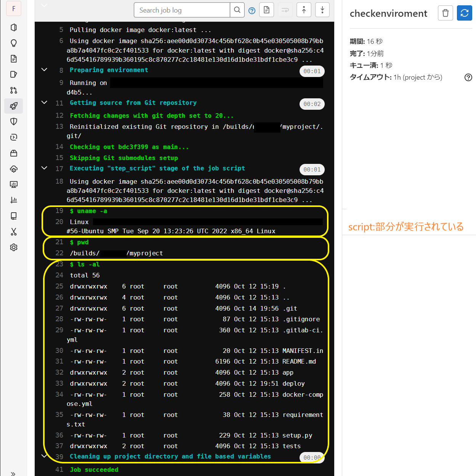Click the timeout help question mark icon
Screen dimensions: 476x476
(x=468, y=77)
